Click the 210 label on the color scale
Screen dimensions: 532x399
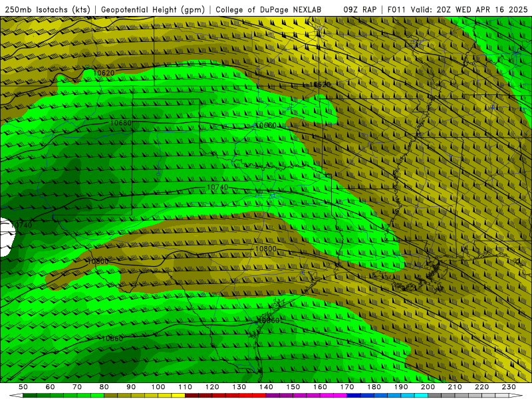point(455,387)
